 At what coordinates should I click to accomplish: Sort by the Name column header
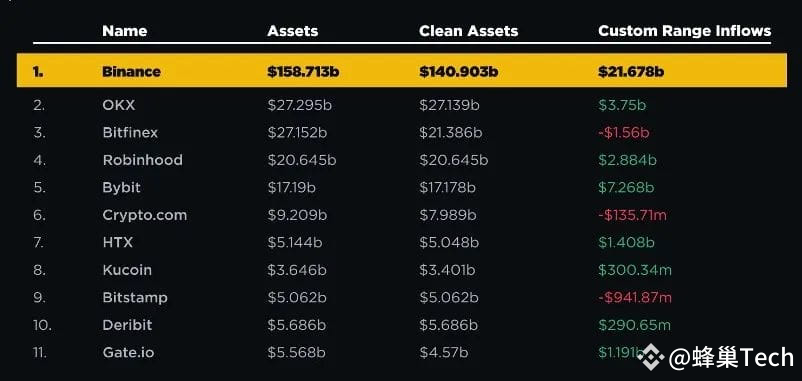coord(125,31)
